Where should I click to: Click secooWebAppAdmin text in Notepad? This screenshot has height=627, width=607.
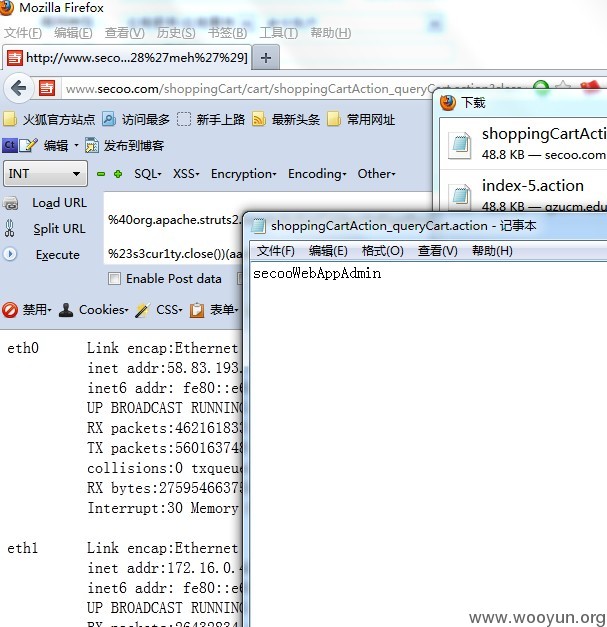317,274
